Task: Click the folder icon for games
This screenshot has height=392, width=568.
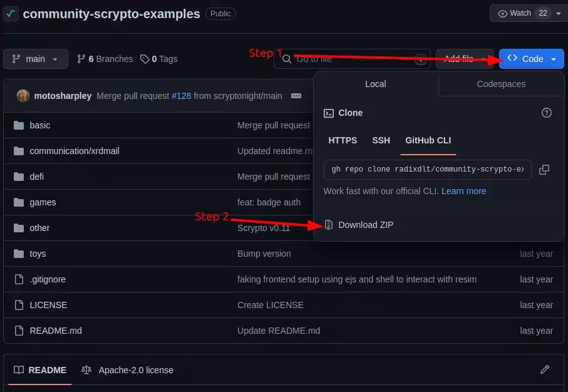Action: tap(19, 202)
